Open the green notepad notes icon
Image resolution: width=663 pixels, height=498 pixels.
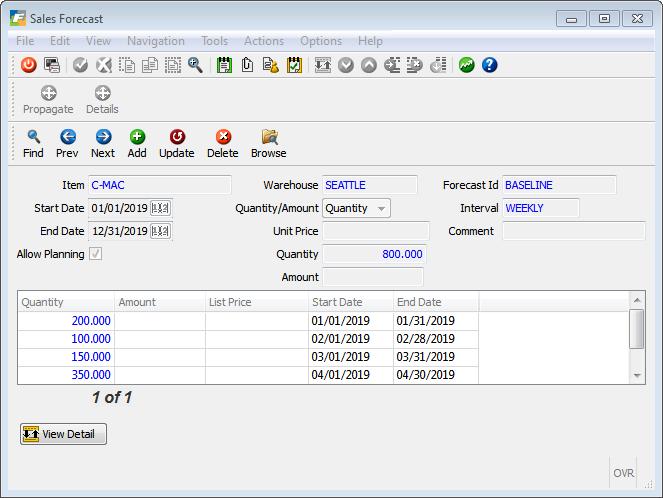(224, 65)
